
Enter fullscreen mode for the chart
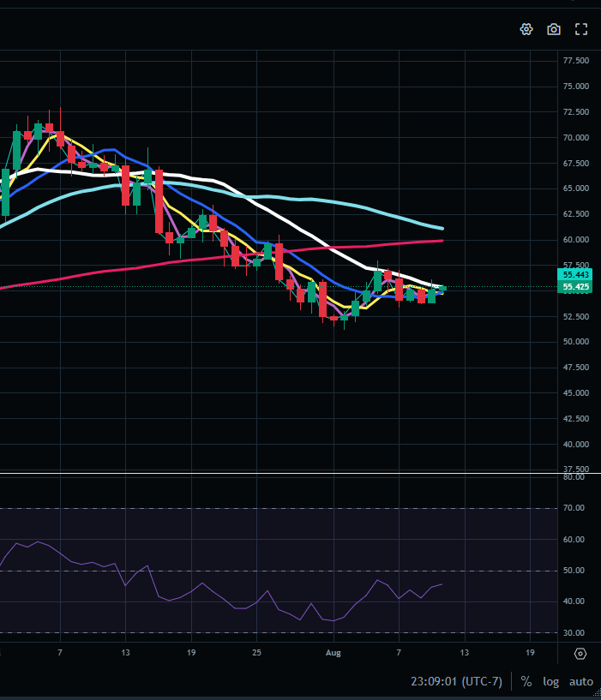click(581, 29)
